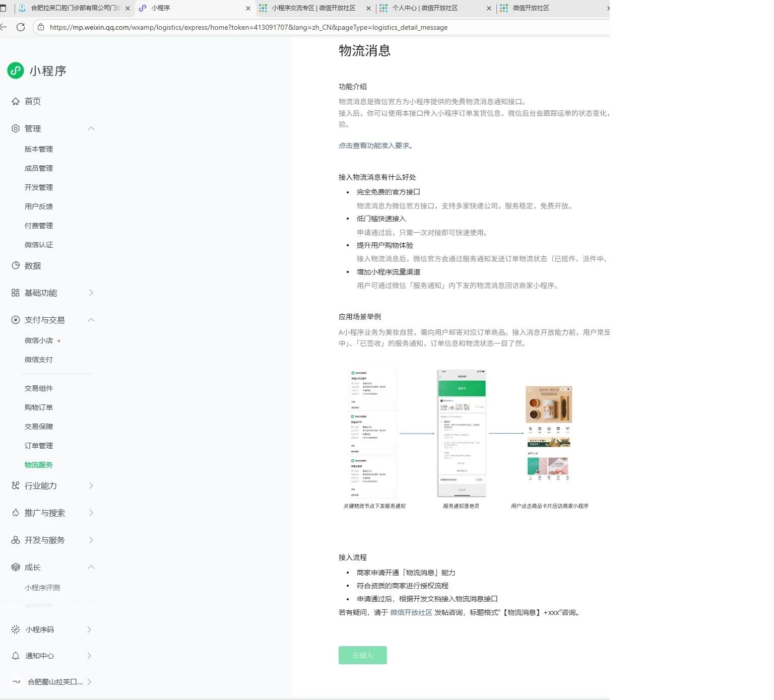Open 微信小店 in sidebar

click(x=39, y=340)
